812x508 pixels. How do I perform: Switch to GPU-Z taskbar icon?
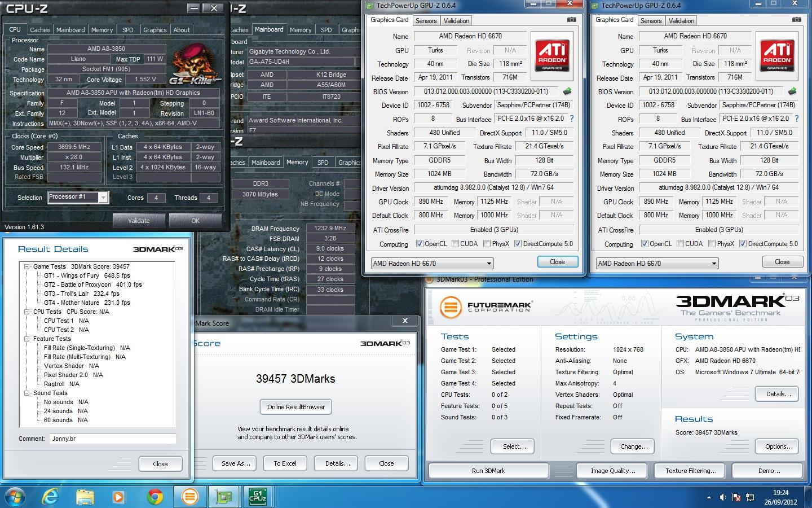click(x=224, y=497)
